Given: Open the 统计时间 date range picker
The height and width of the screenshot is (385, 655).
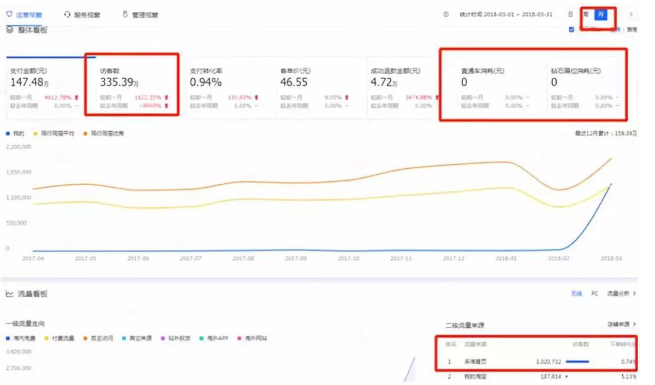Looking at the screenshot, I should [506, 14].
